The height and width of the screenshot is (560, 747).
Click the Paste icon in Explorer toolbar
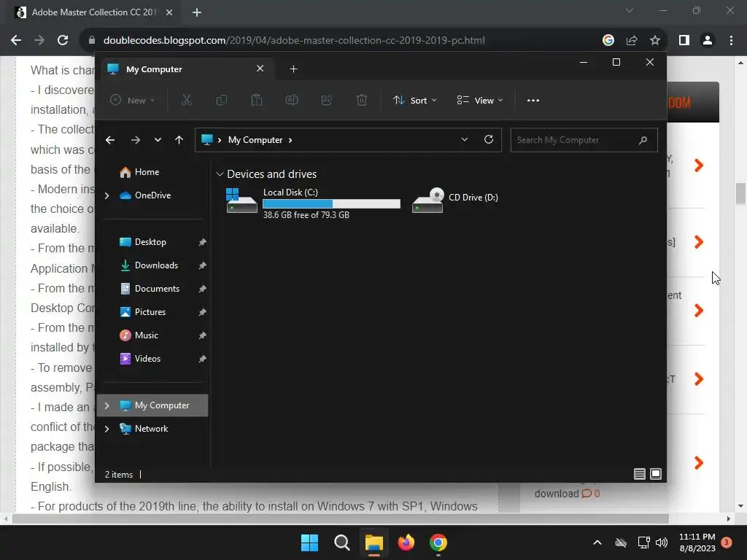click(x=257, y=100)
